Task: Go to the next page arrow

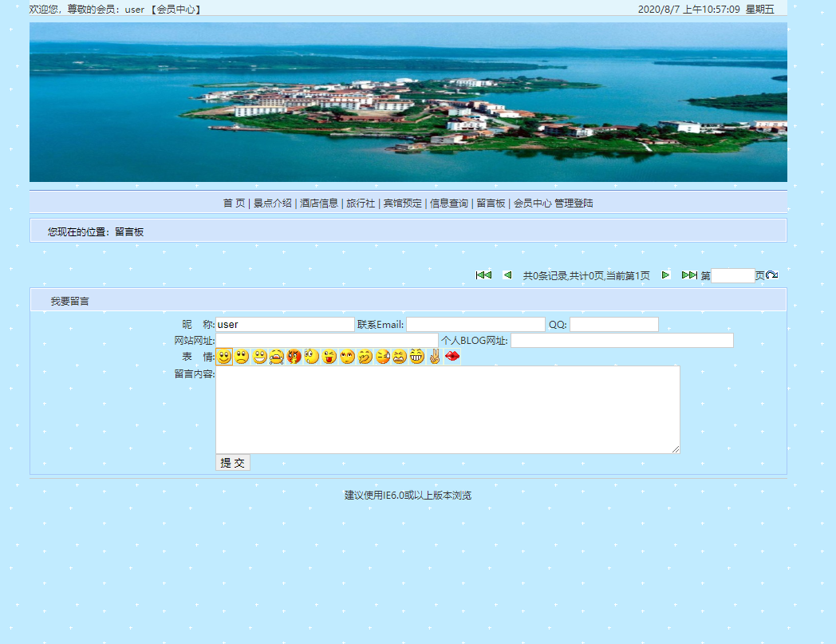Action: 666,275
